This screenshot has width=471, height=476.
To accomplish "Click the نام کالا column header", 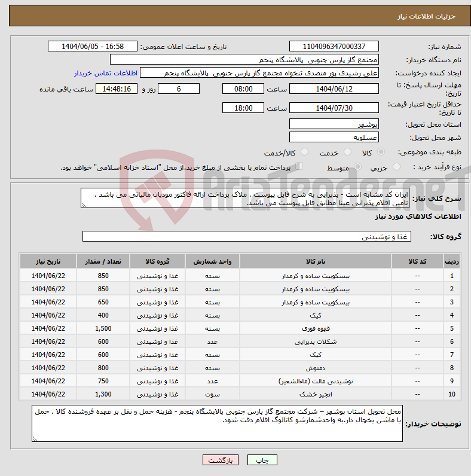I will 315,262.
